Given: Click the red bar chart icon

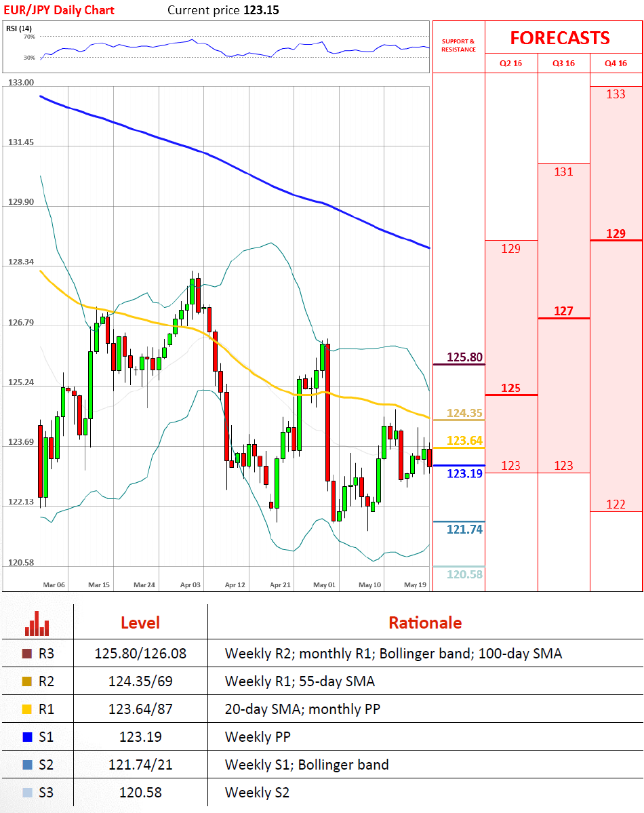Looking at the screenshot, I should point(37,623).
